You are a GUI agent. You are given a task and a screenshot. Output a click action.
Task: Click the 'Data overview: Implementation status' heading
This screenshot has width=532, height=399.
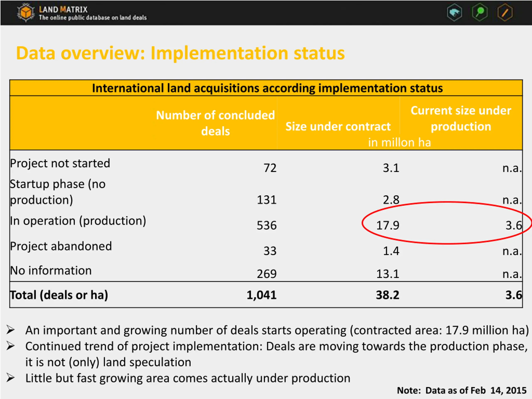(180, 53)
